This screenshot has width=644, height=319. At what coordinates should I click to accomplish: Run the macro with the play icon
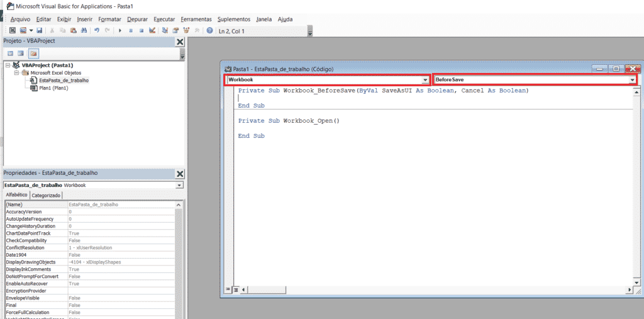click(x=120, y=30)
